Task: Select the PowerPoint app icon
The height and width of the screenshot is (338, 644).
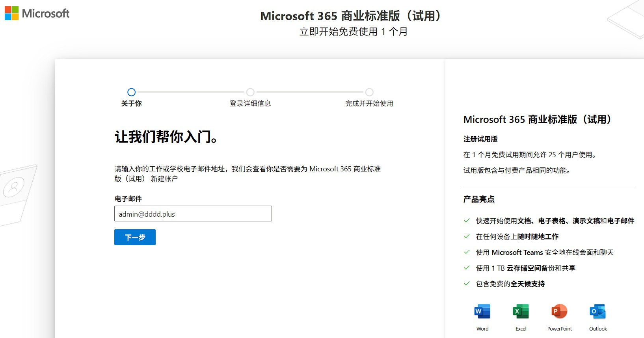Action: [x=559, y=312]
